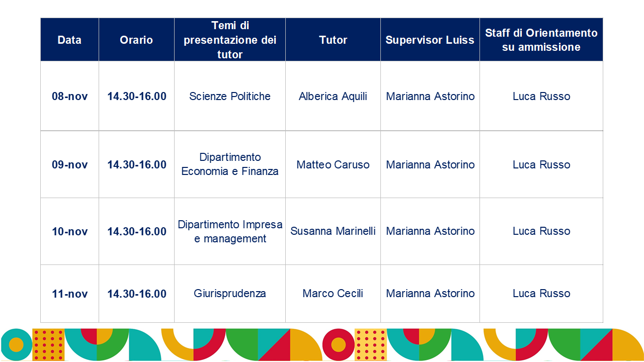Click Marianna Astorino in Scienze Politiche row

click(x=430, y=96)
